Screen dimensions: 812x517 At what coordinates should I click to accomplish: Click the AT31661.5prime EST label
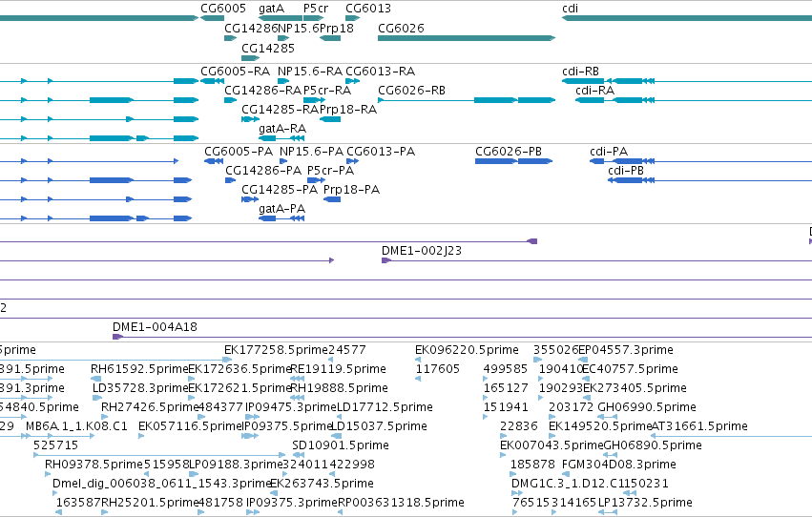[699, 426]
